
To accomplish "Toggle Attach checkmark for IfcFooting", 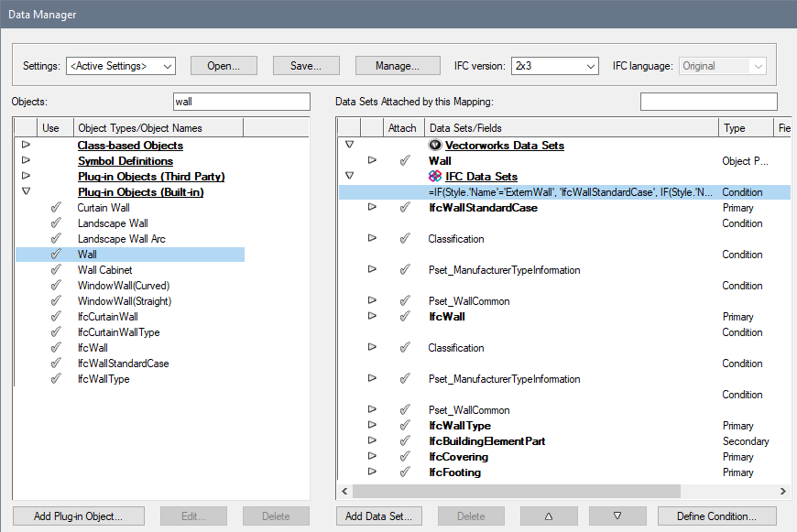I will pyautogui.click(x=404, y=472).
